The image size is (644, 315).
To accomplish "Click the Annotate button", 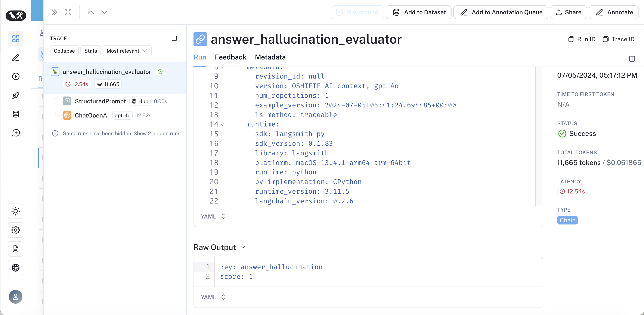I will click(x=614, y=12).
